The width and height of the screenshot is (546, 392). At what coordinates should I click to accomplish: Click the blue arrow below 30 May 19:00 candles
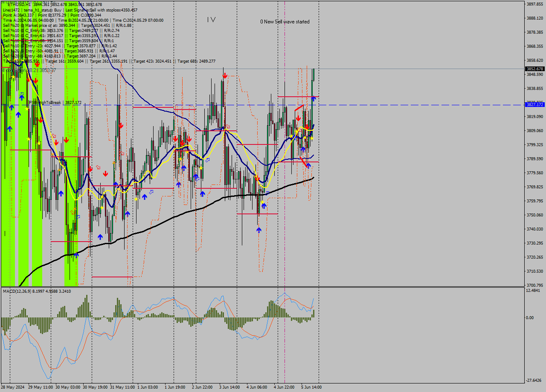click(x=100, y=236)
